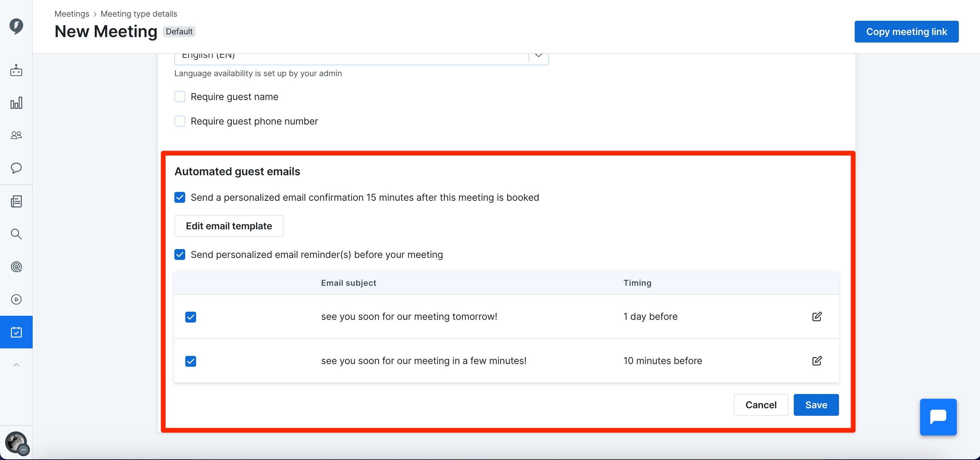Open the chat bubble conversations icon
The width and height of the screenshot is (980, 460).
tap(16, 168)
